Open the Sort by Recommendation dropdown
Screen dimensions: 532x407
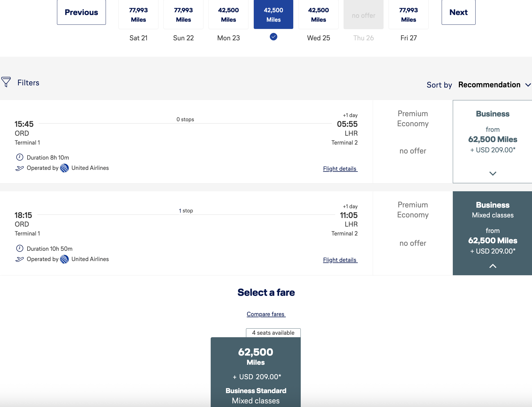[494, 85]
